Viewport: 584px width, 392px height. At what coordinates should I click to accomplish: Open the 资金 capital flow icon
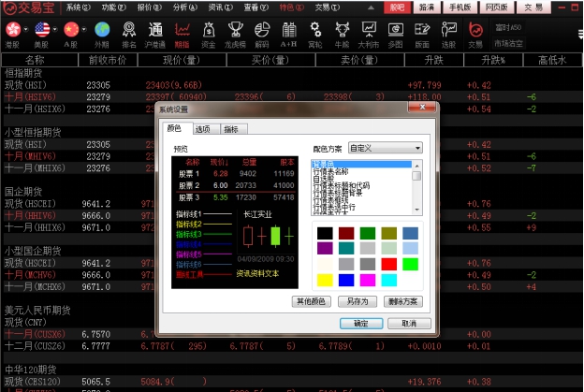pyautogui.click(x=208, y=33)
